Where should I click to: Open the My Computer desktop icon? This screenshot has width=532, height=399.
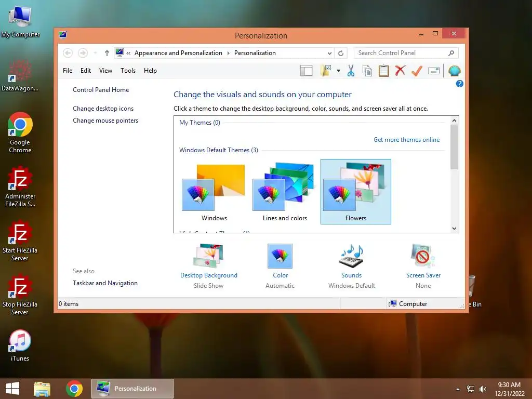point(20,21)
